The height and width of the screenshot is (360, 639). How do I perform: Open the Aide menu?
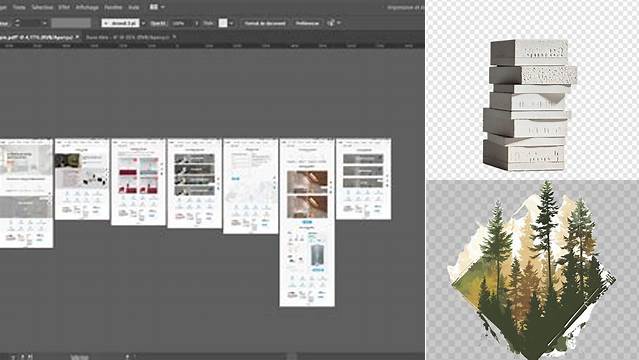(134, 7)
